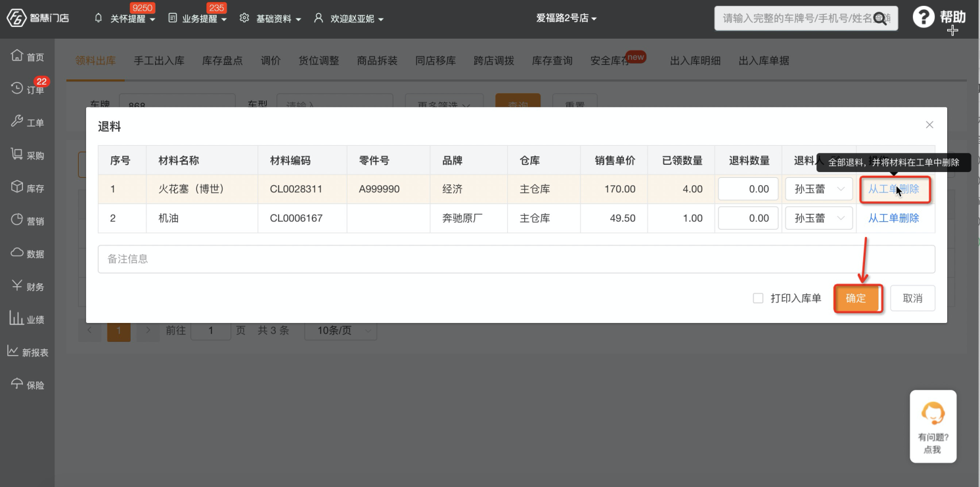The width and height of the screenshot is (980, 487).
Task: Click the bell icon for 关怀提醒
Action: pos(99,18)
